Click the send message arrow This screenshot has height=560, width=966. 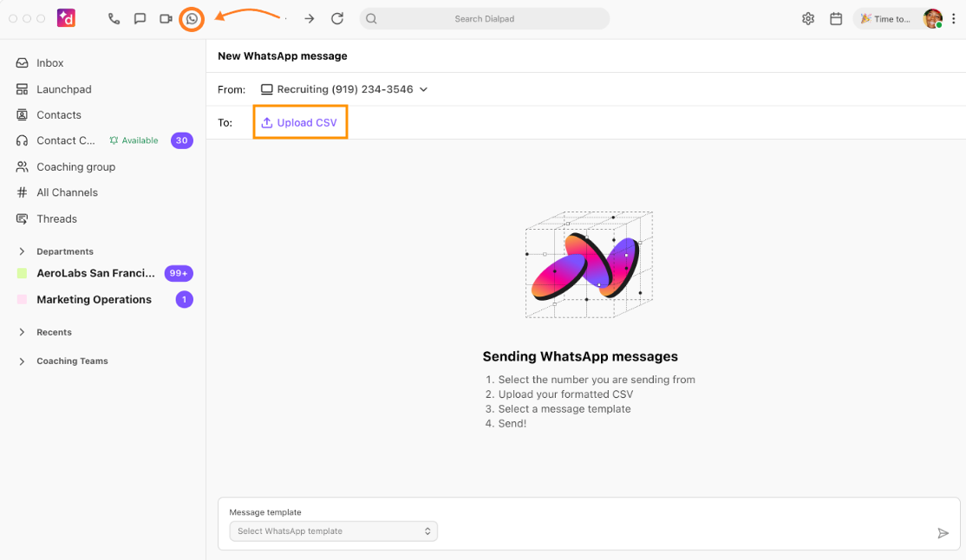coord(943,533)
